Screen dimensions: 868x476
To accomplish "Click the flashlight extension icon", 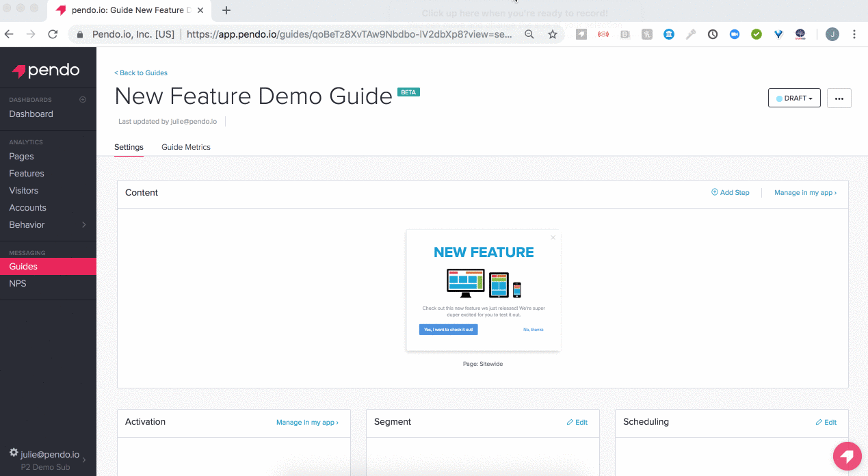I will 691,34.
